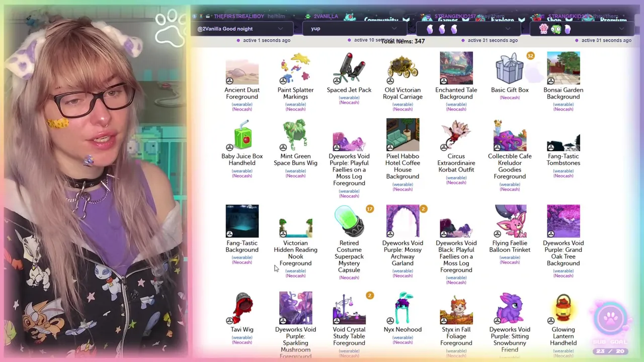Expand the '@2Vanilla Good night' chat message chevron
The height and width of the screenshot is (362, 644).
[x=280, y=29]
